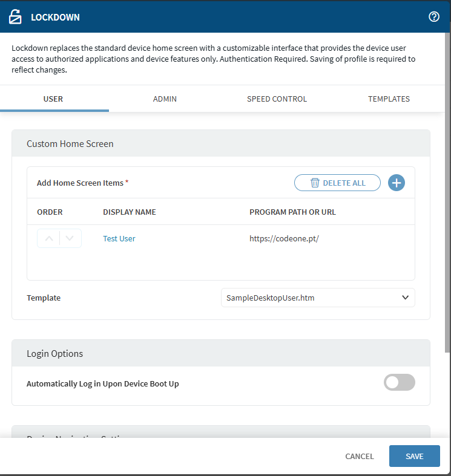Image resolution: width=451 pixels, height=476 pixels.
Task: Open the Test User link
Action: click(119, 239)
